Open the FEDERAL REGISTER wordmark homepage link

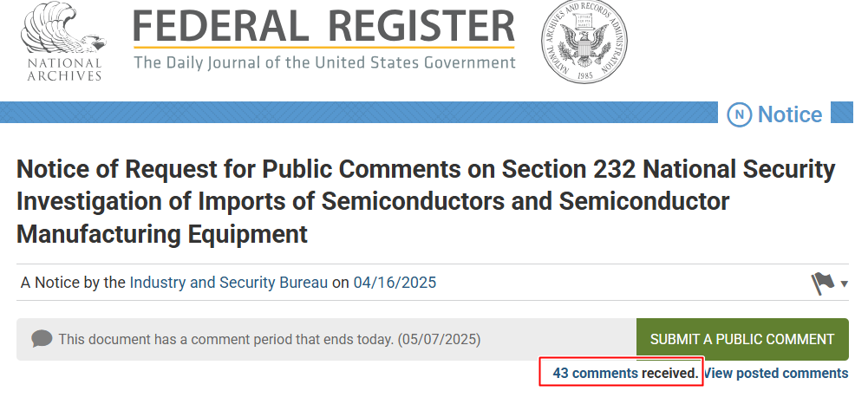[x=323, y=27]
